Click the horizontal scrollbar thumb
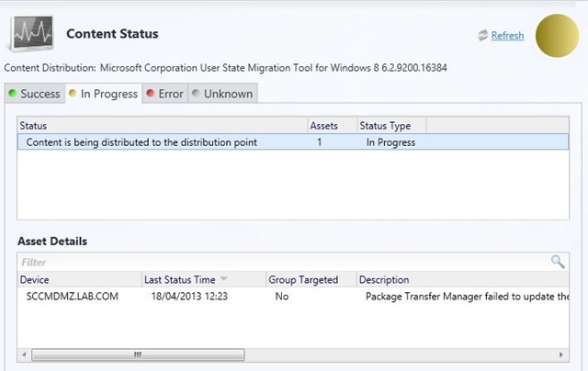588x371 pixels. pyautogui.click(x=138, y=354)
